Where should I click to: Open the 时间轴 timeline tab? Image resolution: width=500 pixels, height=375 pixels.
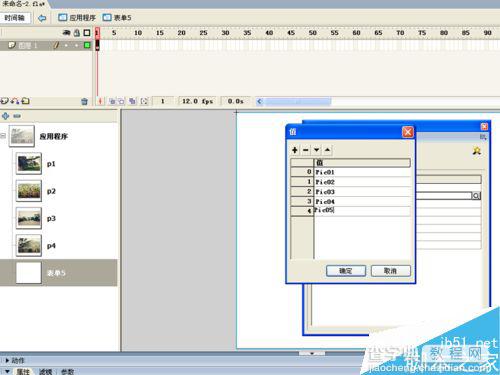click(15, 18)
